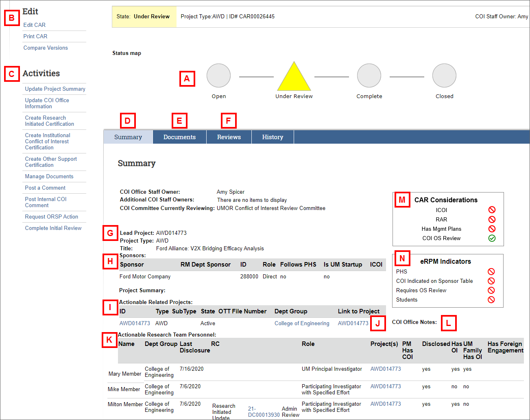
Task: Click the Requires OS Review prohibited icon
Action: 492,290
